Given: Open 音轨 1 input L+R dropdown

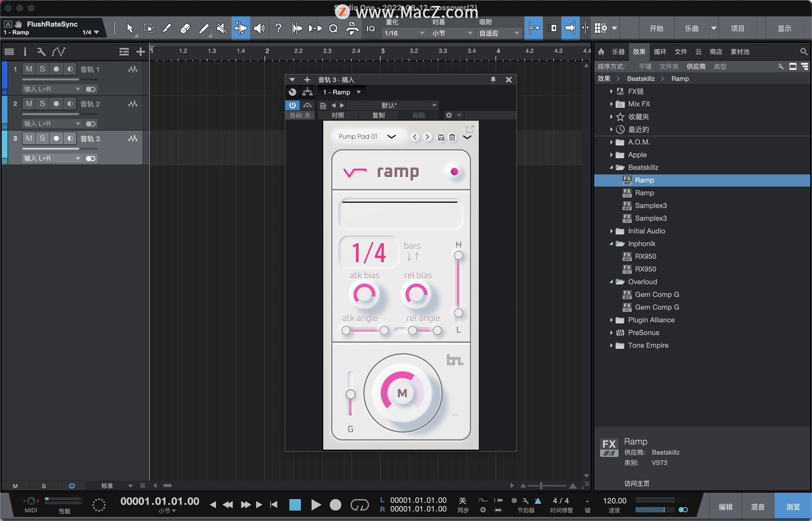Looking at the screenshot, I should coord(52,89).
